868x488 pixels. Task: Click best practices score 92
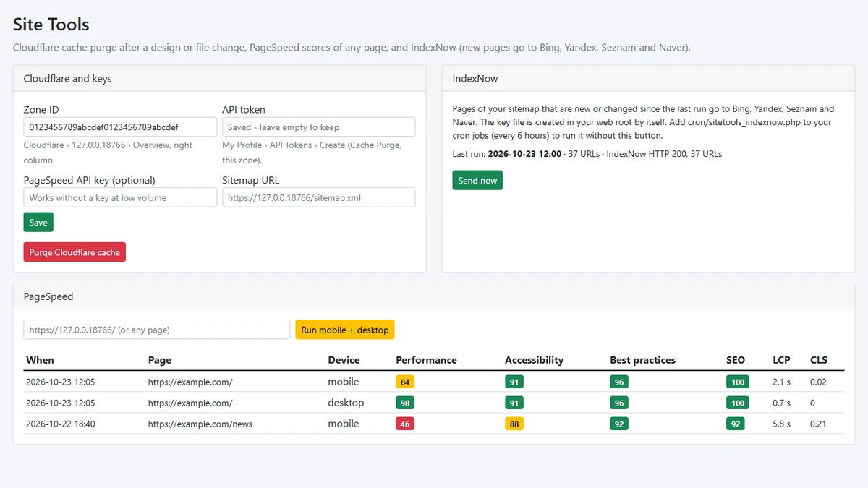619,424
